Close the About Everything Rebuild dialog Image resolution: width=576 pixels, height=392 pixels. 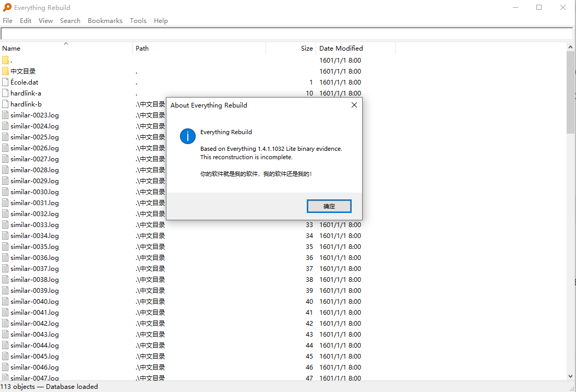pyautogui.click(x=354, y=105)
